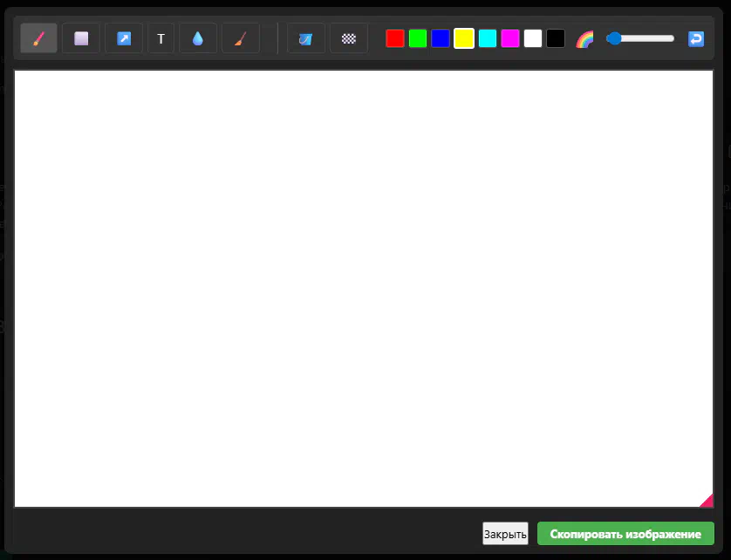The image size is (731, 560).
Task: Select the paintbrush drawing tool
Action: (x=38, y=38)
